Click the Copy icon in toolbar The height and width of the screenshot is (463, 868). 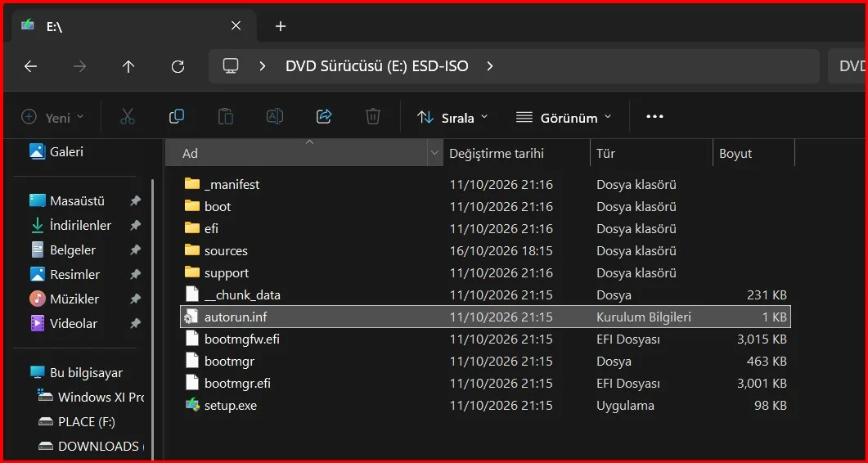point(177,116)
